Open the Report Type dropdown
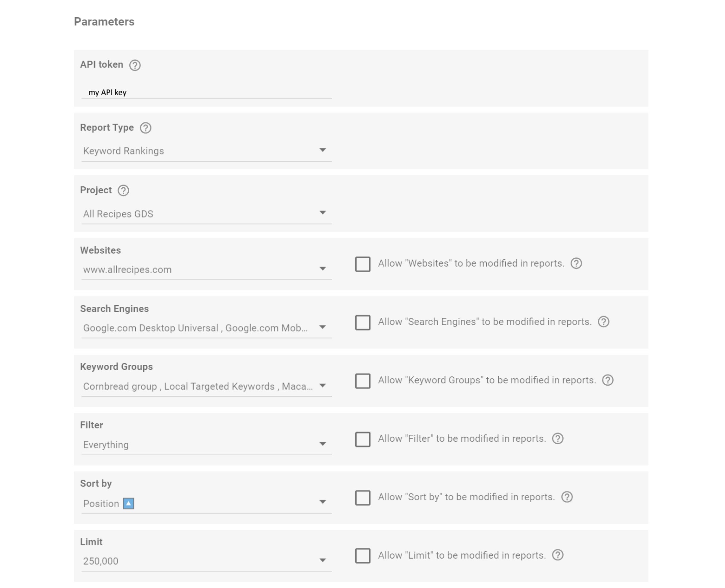 (207, 151)
